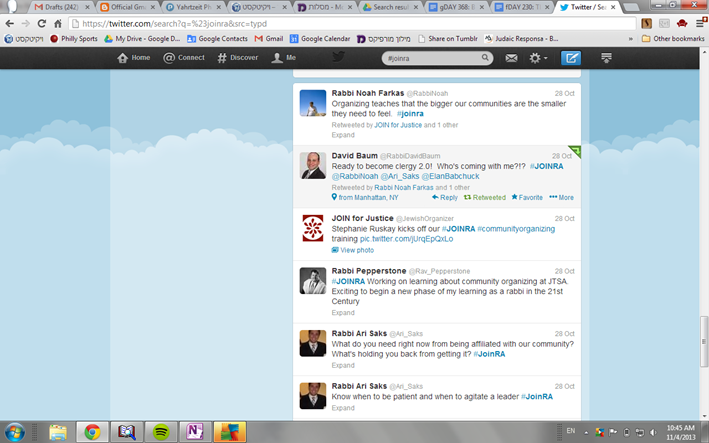Click @ElanBabchuck mention
709x443 pixels.
[x=450, y=176]
